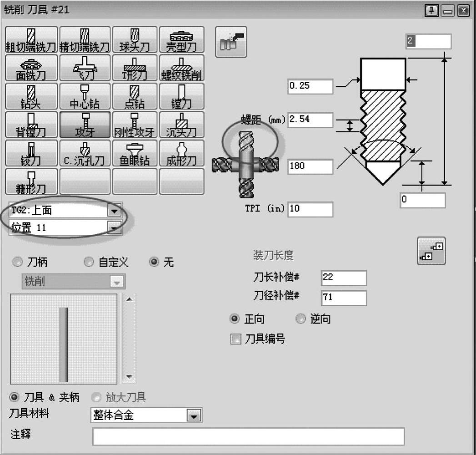The height and width of the screenshot is (455, 476).
Task: Click the 注释 comment text field
Action: tap(248, 436)
